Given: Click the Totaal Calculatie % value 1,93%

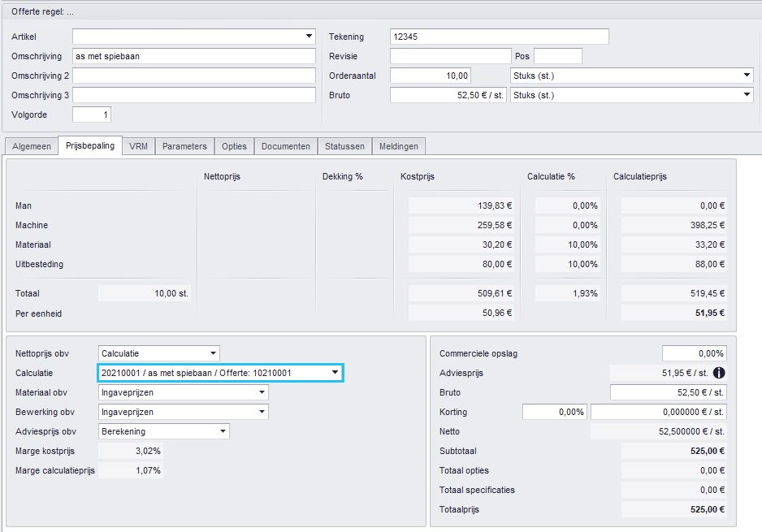Looking at the screenshot, I should [568, 293].
